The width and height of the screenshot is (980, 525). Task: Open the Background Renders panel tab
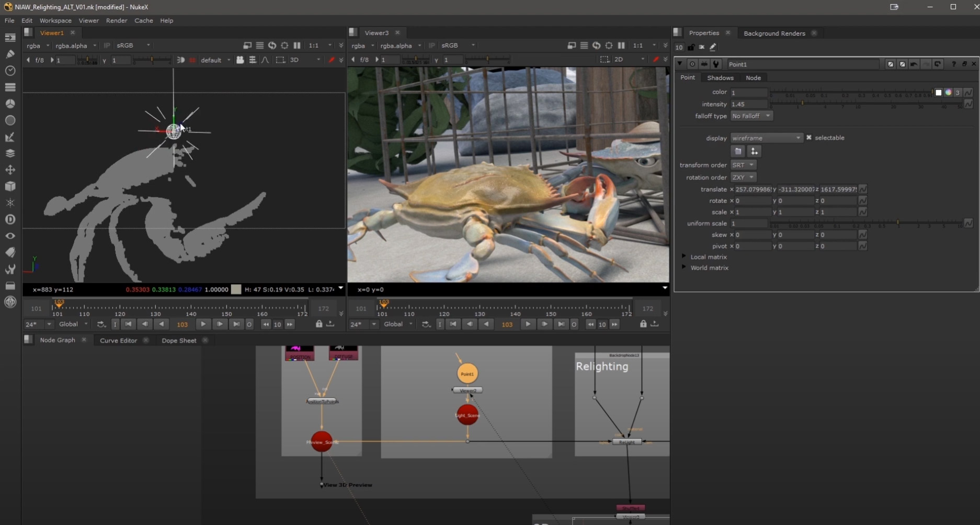774,33
